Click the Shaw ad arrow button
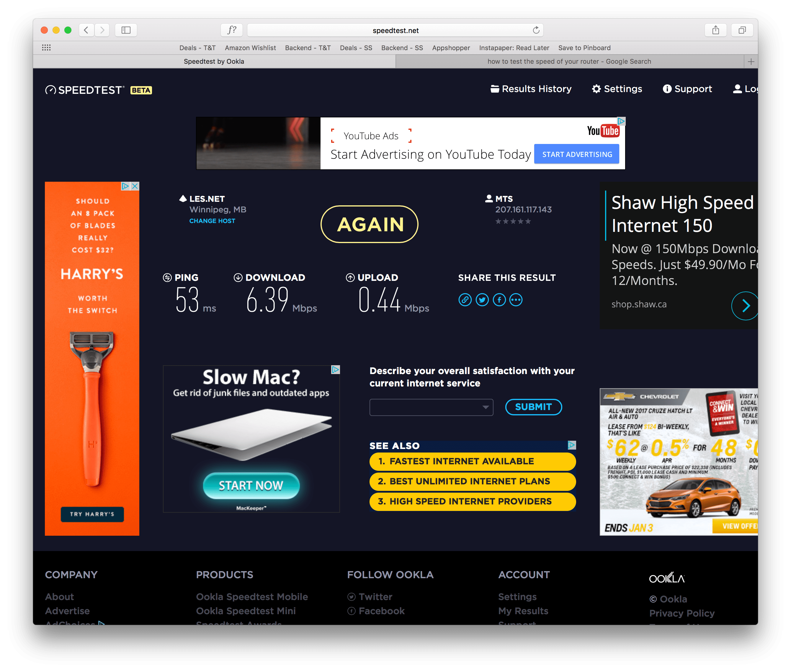The height and width of the screenshot is (672, 791). point(745,306)
